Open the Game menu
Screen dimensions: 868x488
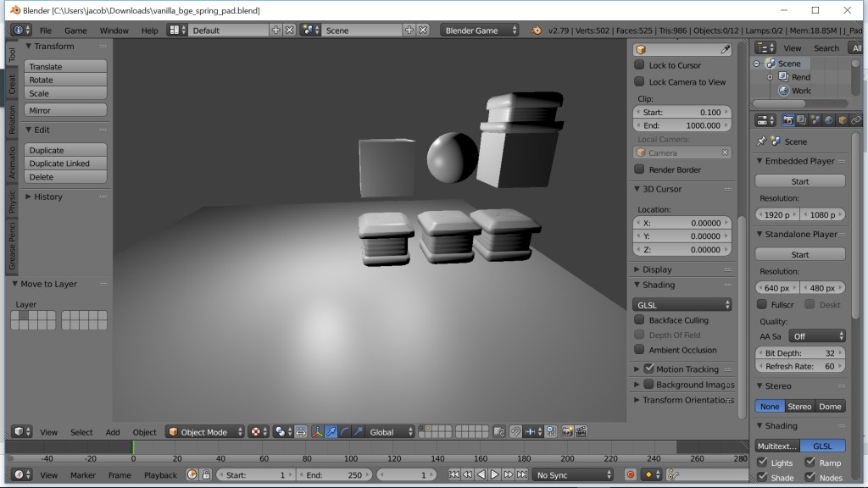click(x=75, y=30)
